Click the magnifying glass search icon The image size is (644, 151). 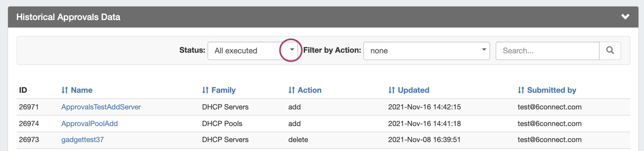click(x=610, y=51)
